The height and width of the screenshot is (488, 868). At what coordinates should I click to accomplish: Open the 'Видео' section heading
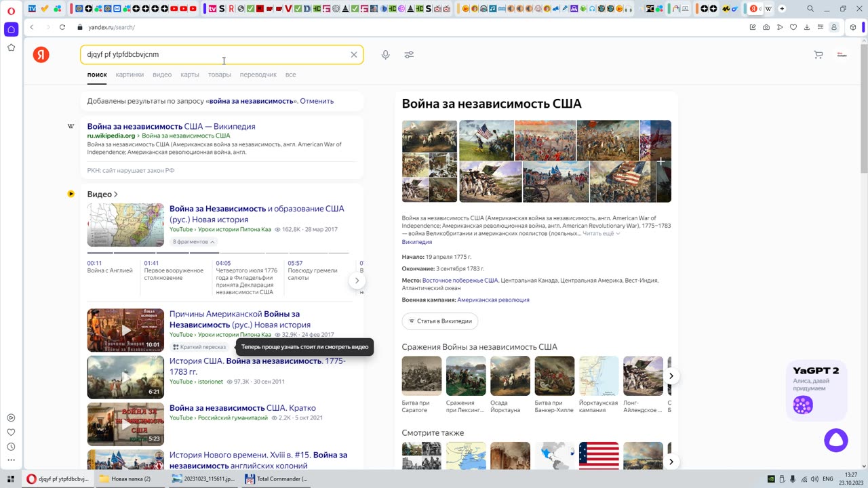102,195
